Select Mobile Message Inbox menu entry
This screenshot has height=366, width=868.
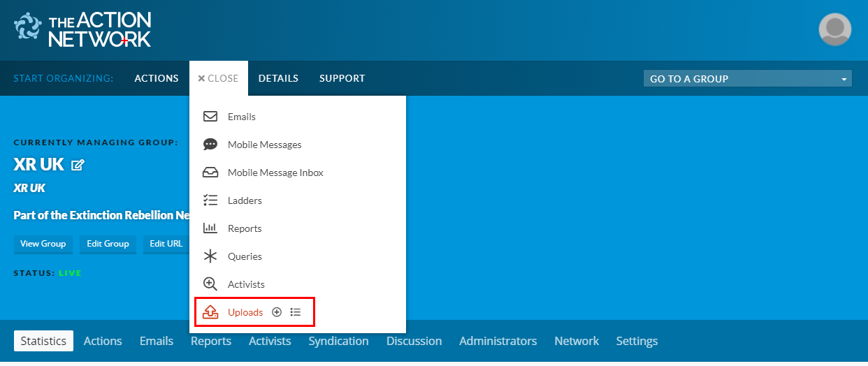click(x=275, y=173)
